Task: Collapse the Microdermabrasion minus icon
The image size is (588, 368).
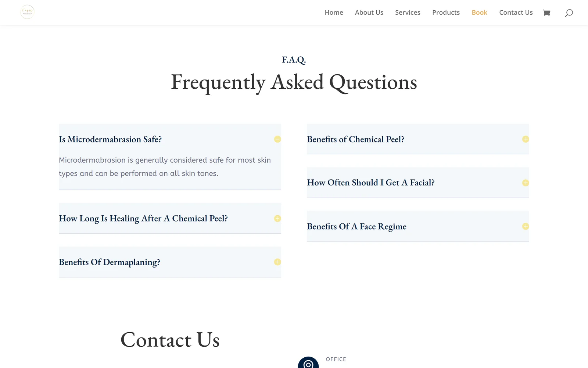Action: (277, 139)
